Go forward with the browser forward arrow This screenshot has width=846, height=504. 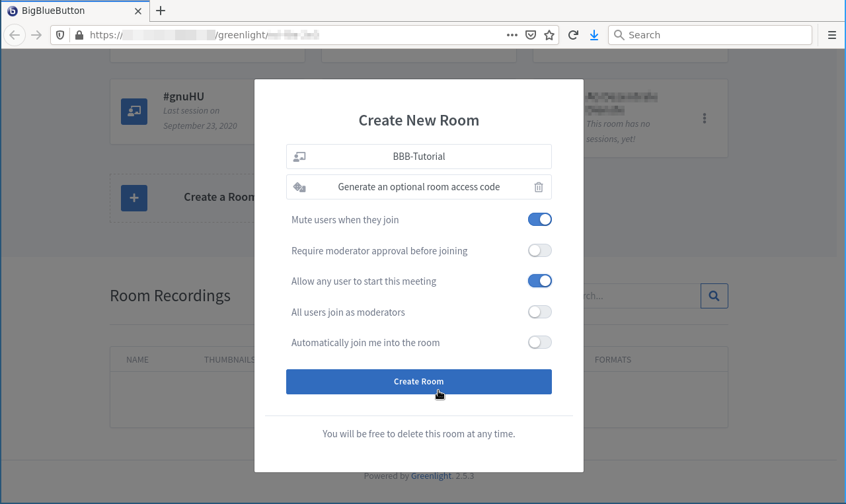pos(36,35)
